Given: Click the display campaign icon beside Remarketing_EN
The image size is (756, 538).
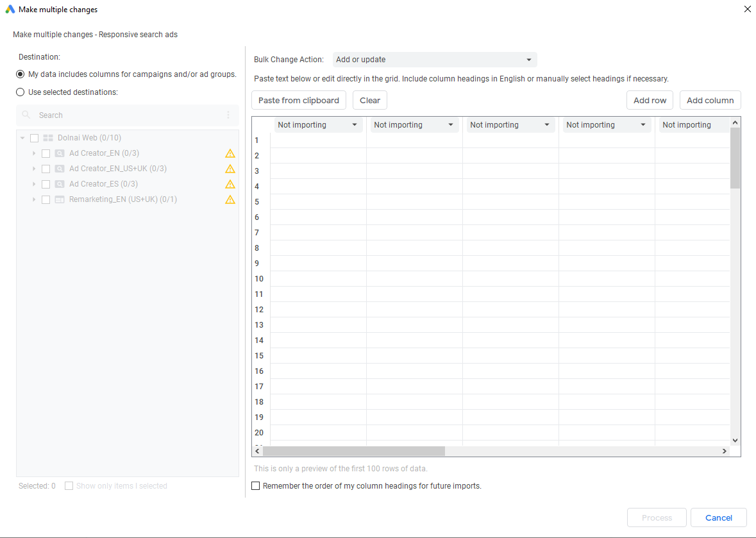Looking at the screenshot, I should click(59, 199).
